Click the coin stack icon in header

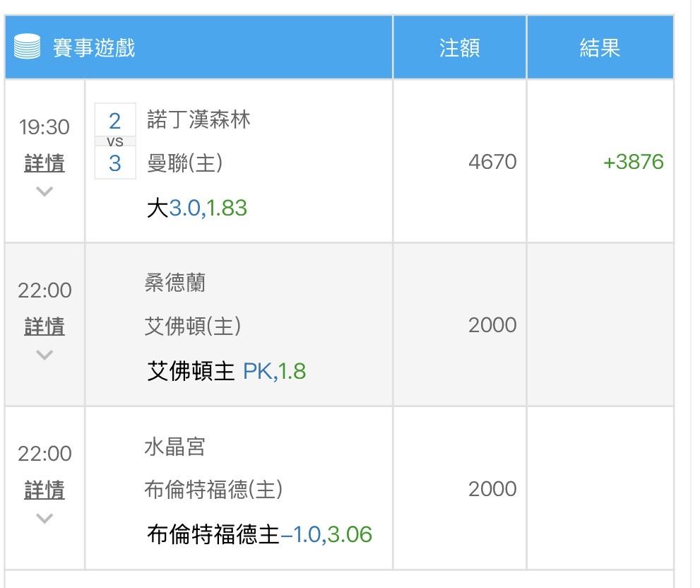27,47
